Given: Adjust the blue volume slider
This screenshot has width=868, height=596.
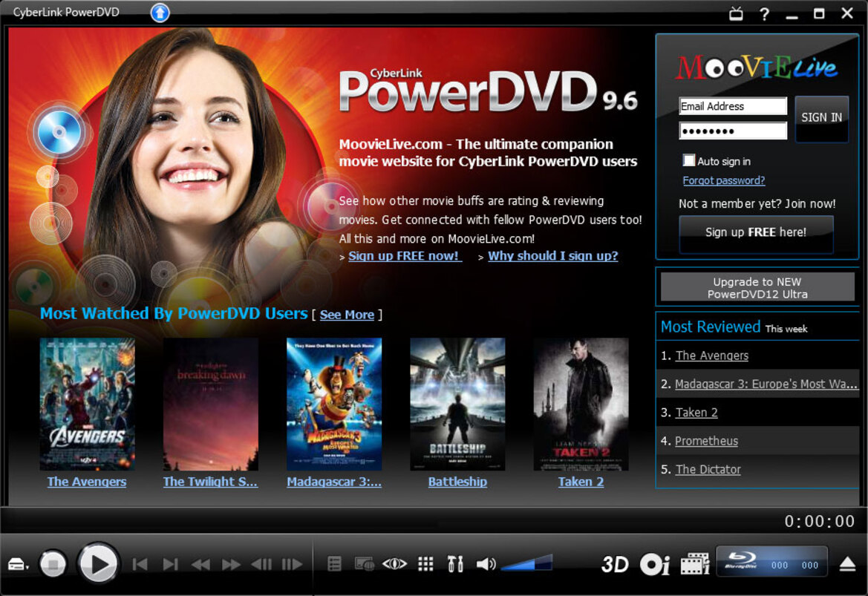Looking at the screenshot, I should 526,563.
